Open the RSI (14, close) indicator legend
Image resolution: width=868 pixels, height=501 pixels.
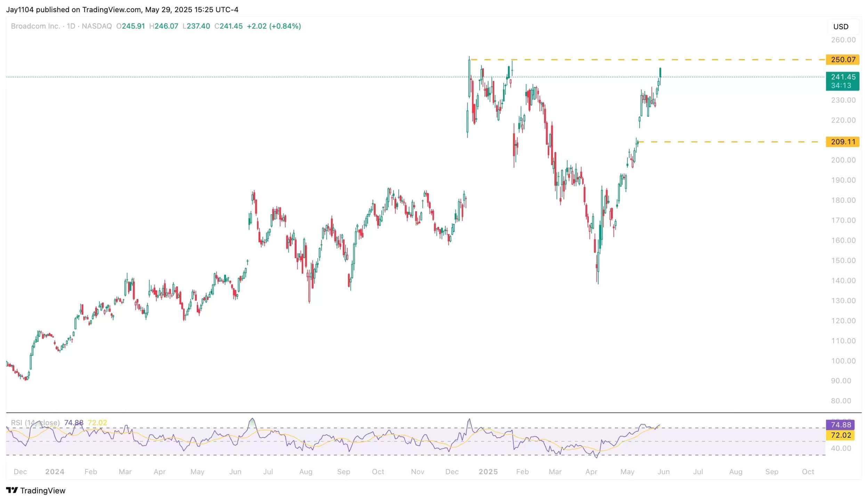35,423
